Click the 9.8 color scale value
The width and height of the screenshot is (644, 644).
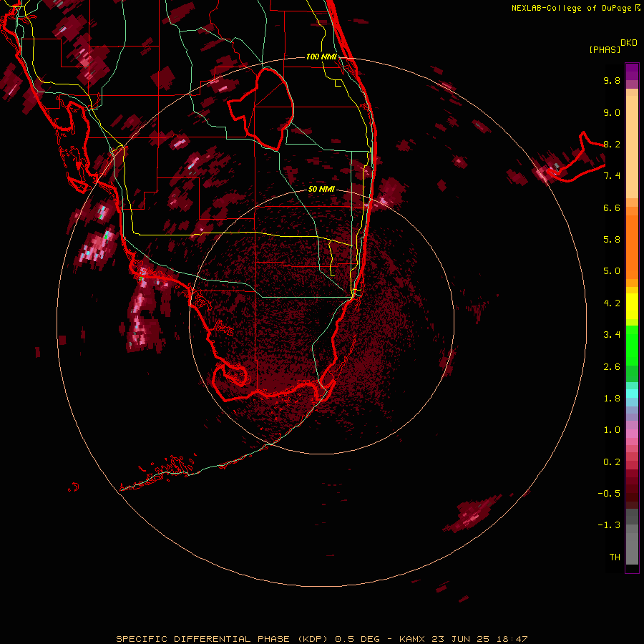612,80
